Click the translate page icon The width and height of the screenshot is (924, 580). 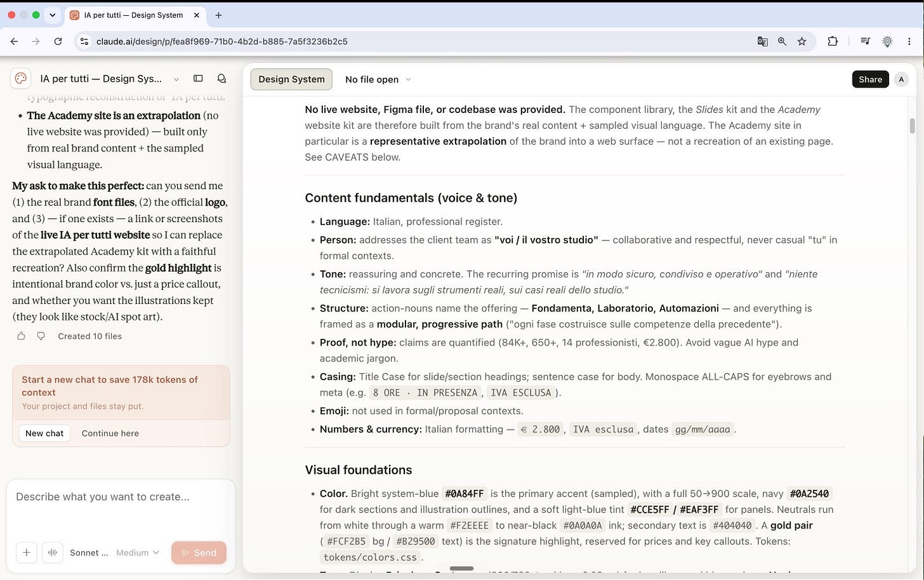[x=762, y=41]
